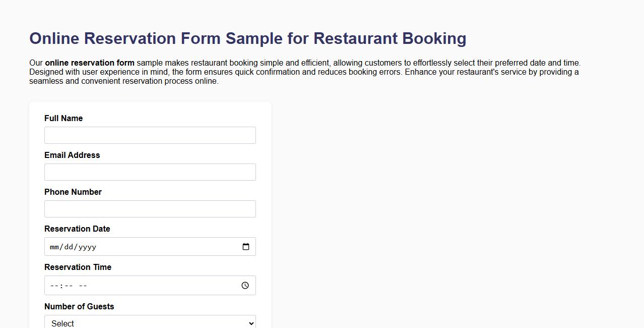Image resolution: width=644 pixels, height=328 pixels.
Task: Click the yyyy year segment of date field
Action: click(x=86, y=247)
